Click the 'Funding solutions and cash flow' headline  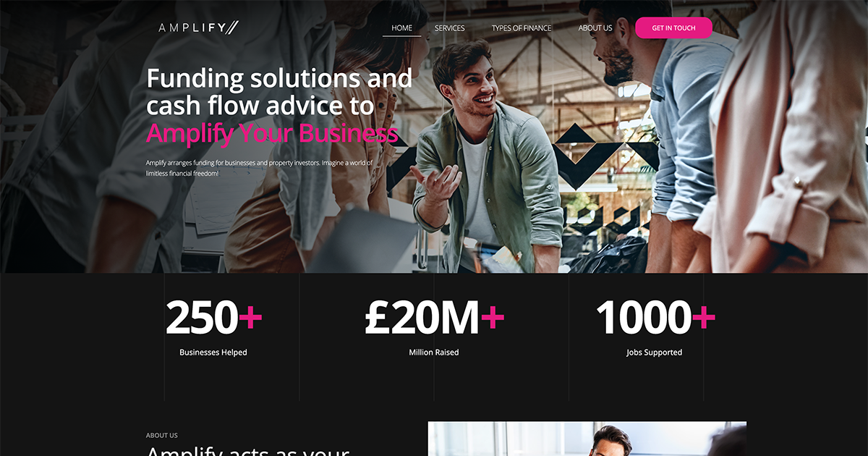279,91
